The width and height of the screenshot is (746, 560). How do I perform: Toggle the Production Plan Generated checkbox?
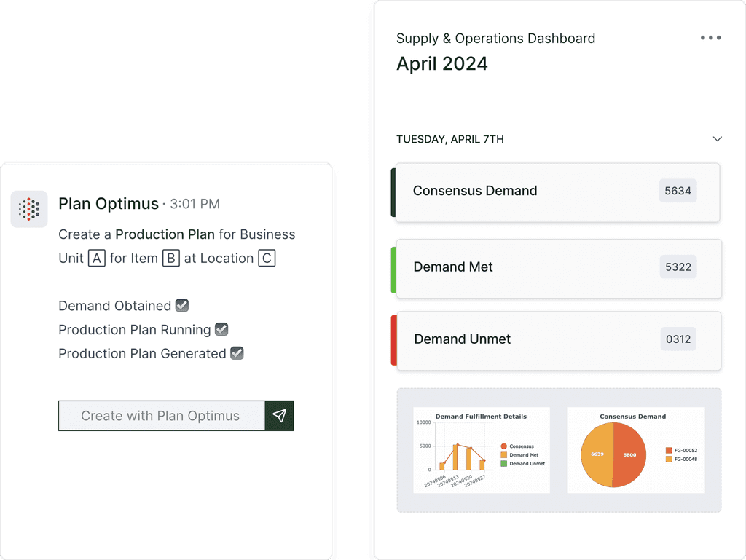pyautogui.click(x=237, y=353)
